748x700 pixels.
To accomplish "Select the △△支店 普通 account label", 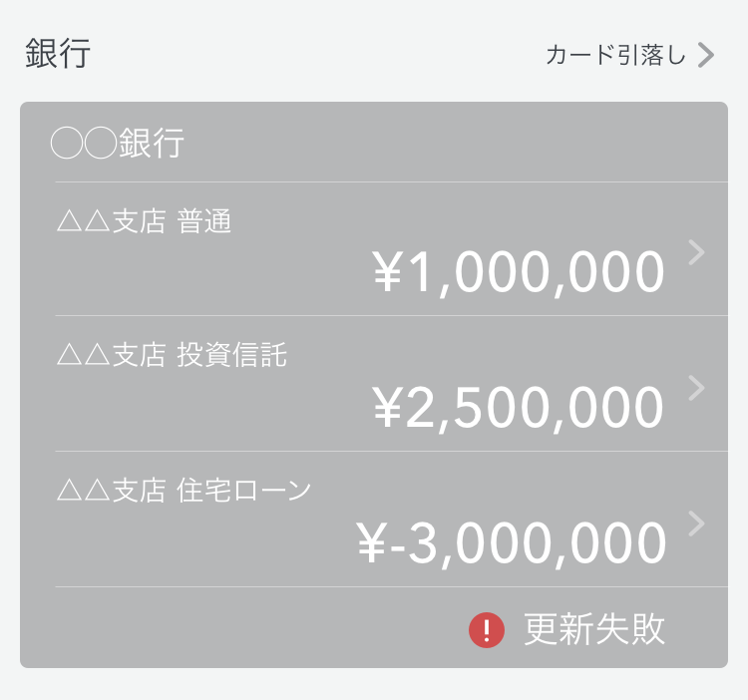I will [x=144, y=221].
